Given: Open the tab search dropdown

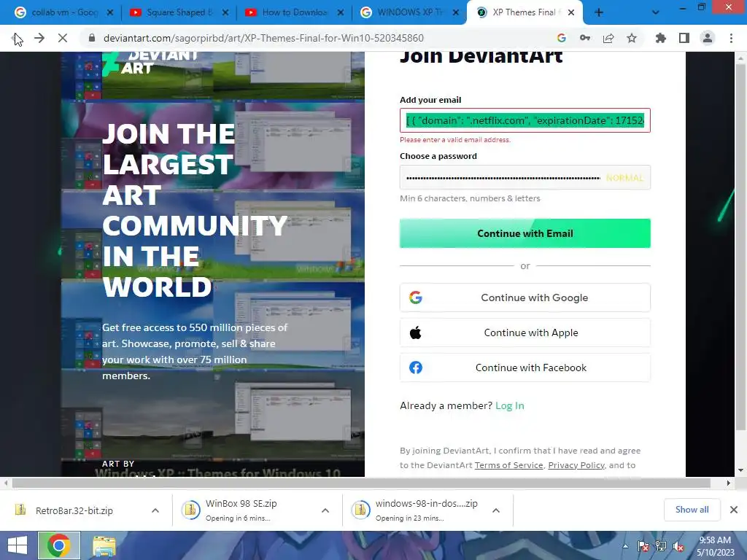Looking at the screenshot, I should click(656, 13).
